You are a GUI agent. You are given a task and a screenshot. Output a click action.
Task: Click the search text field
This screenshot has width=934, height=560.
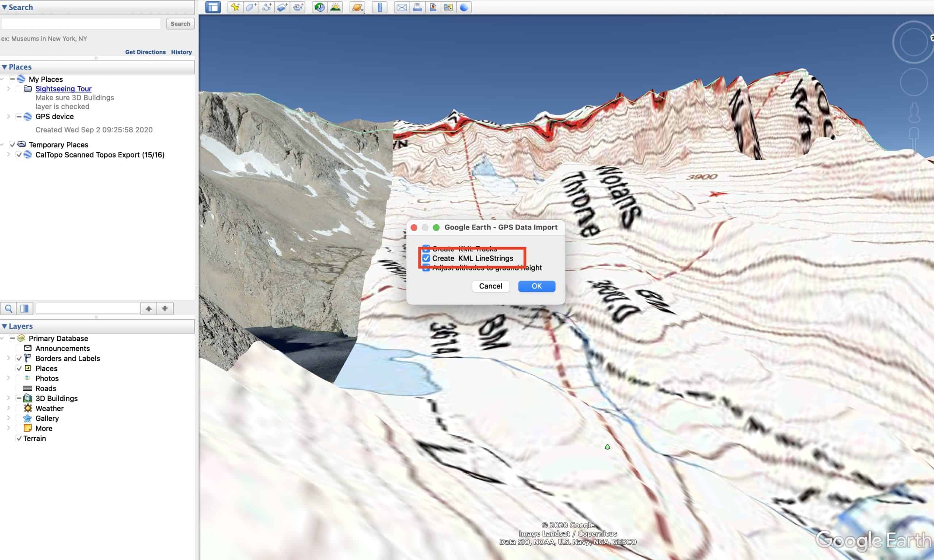[81, 24]
